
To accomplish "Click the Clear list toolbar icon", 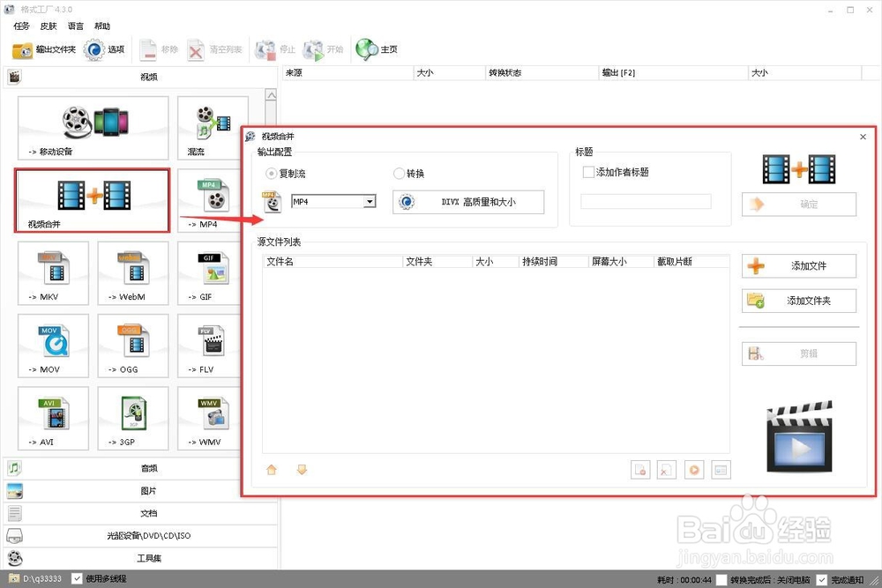I will pyautogui.click(x=214, y=50).
